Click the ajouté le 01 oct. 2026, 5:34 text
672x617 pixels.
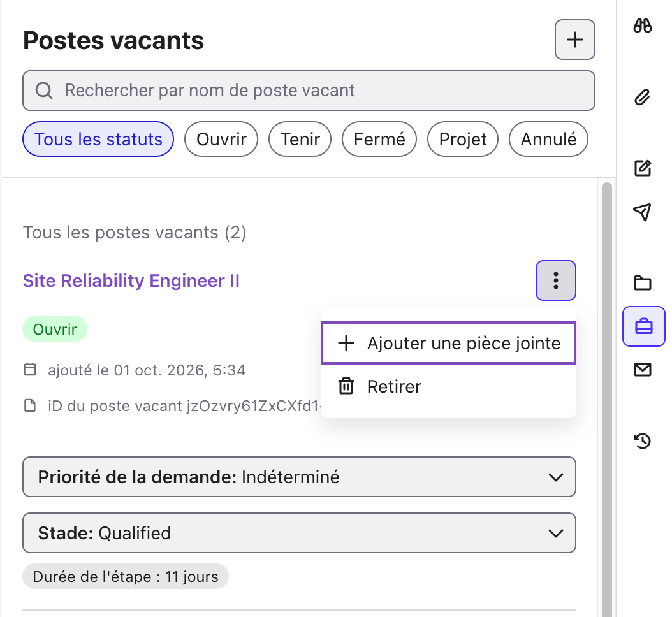(147, 370)
